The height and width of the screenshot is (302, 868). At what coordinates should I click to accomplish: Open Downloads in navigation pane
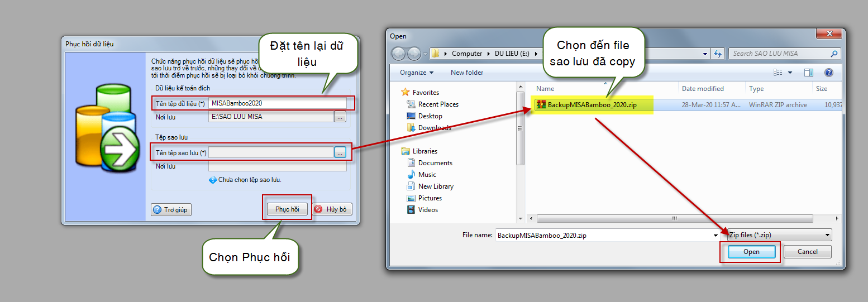pos(435,128)
